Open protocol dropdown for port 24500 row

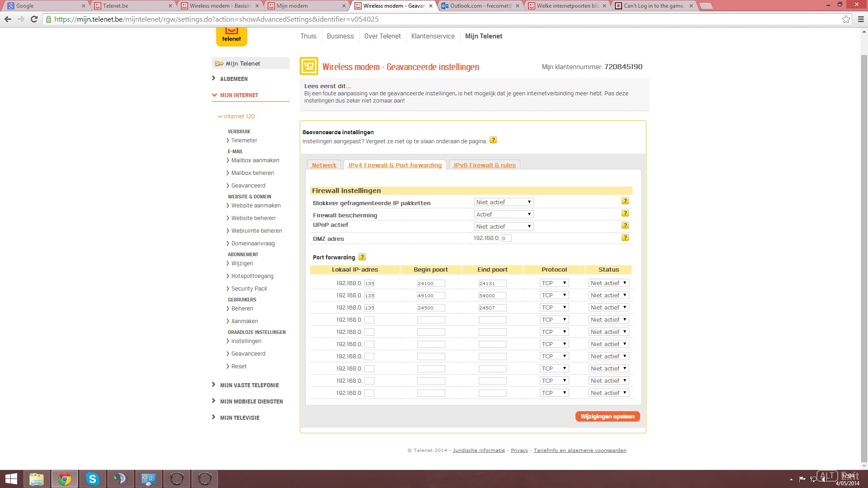pyautogui.click(x=554, y=307)
